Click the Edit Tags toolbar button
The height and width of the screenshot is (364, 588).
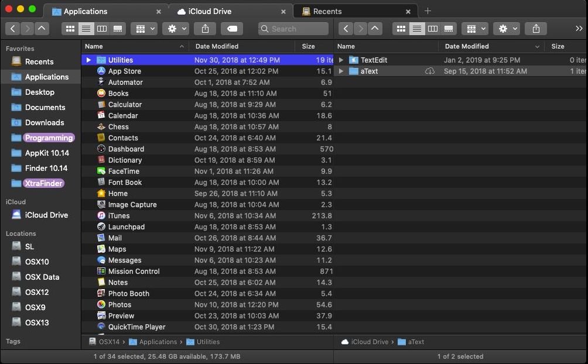click(x=232, y=29)
